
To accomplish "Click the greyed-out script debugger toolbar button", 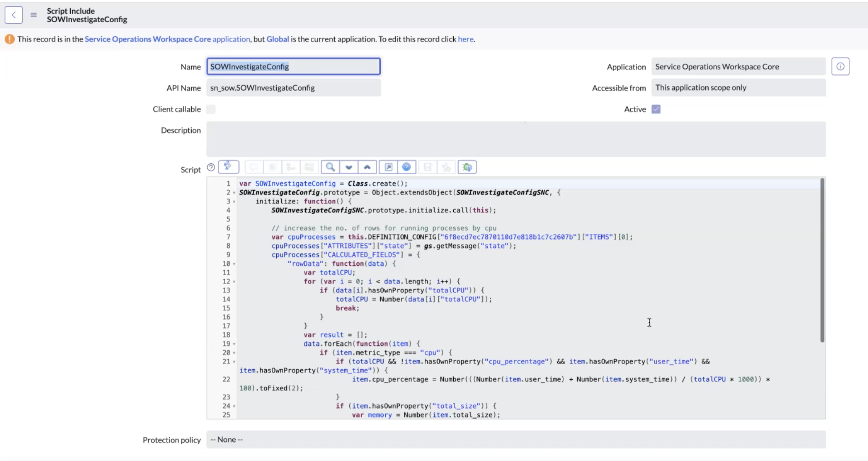I will [x=446, y=167].
